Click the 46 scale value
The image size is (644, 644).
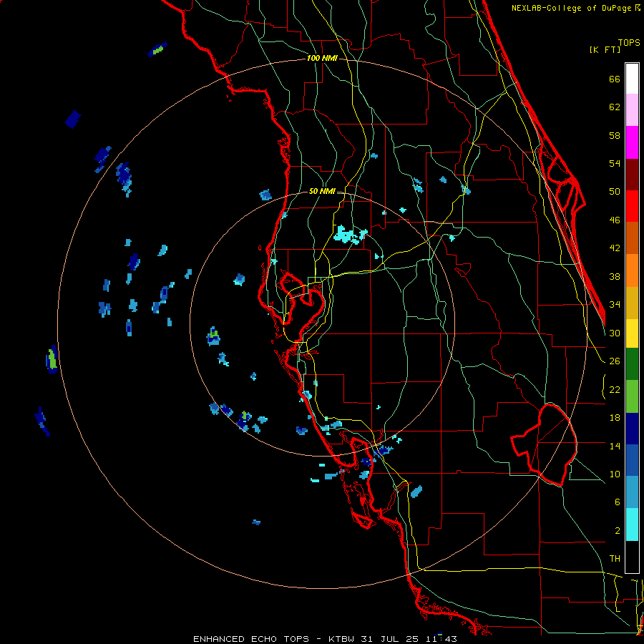click(615, 220)
